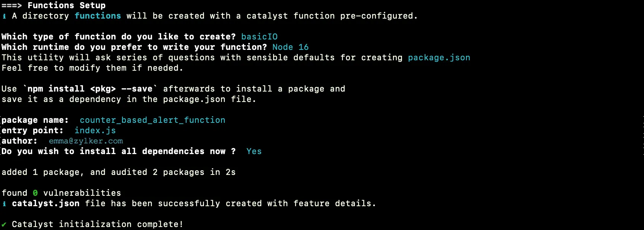The height and width of the screenshot is (230, 644).
Task: Click the "===>" arrow before Functions Setup
Action: pyautogui.click(x=12, y=6)
